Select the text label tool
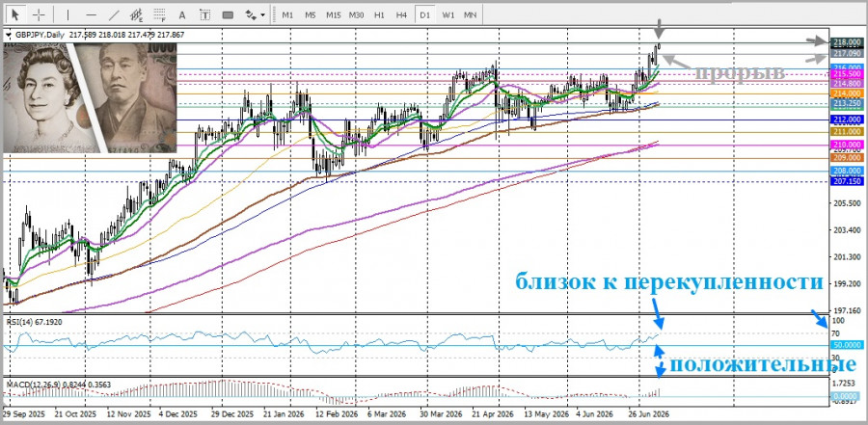Image resolution: width=868 pixels, height=425 pixels. click(x=204, y=15)
